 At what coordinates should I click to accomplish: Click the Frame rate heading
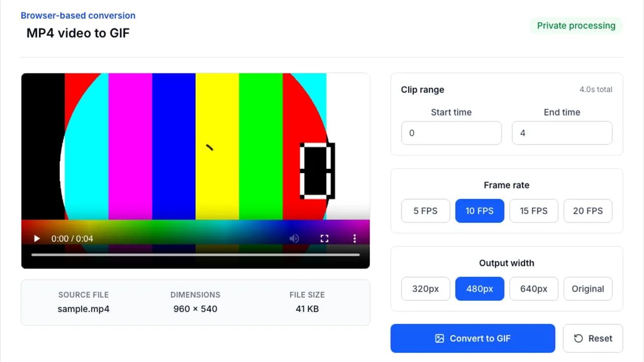[x=507, y=185]
